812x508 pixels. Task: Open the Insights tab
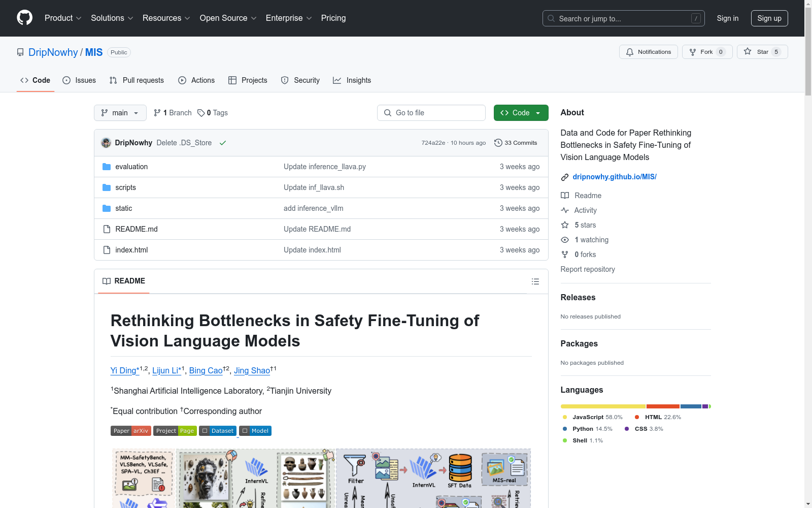pyautogui.click(x=352, y=80)
